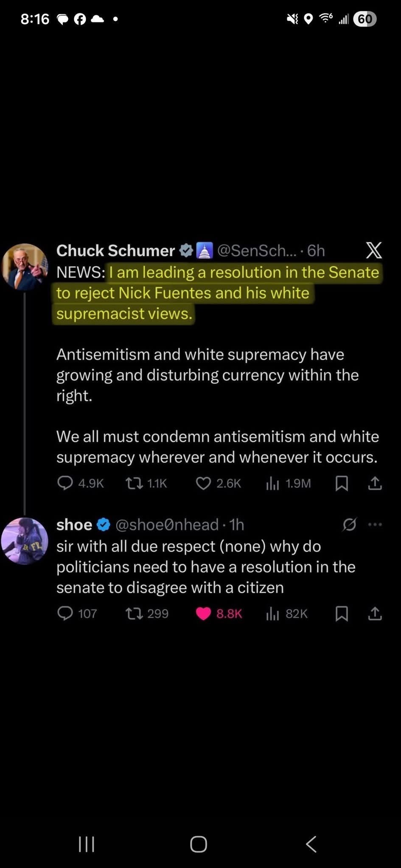Open the @shoe0nhead profile link
Screen dimensions: 401x868
(x=167, y=525)
